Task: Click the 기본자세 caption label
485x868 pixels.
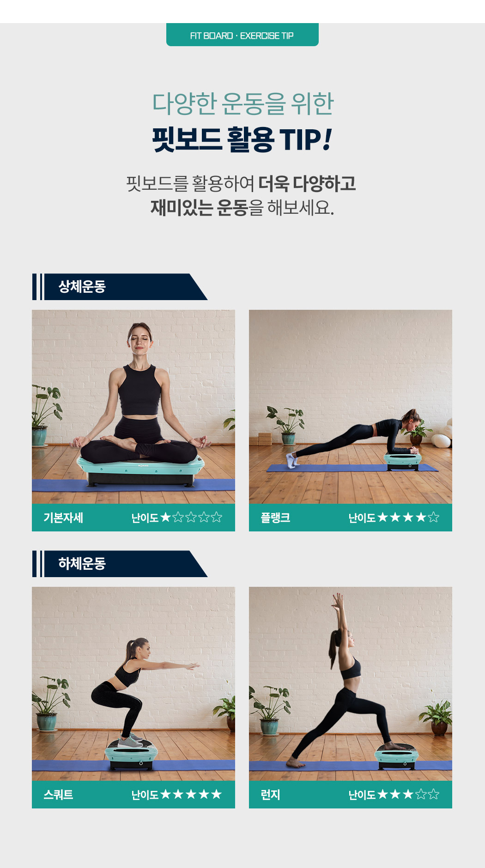Action: [63, 518]
